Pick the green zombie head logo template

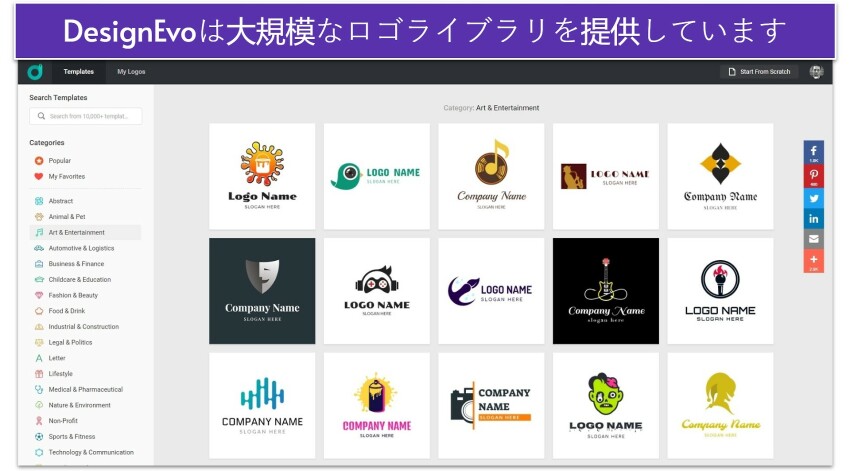605,404
